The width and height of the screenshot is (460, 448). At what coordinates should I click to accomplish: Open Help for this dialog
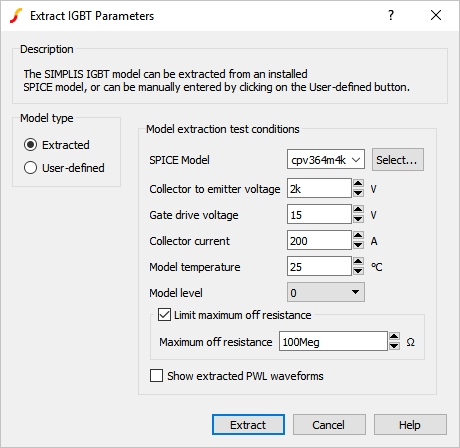410,425
